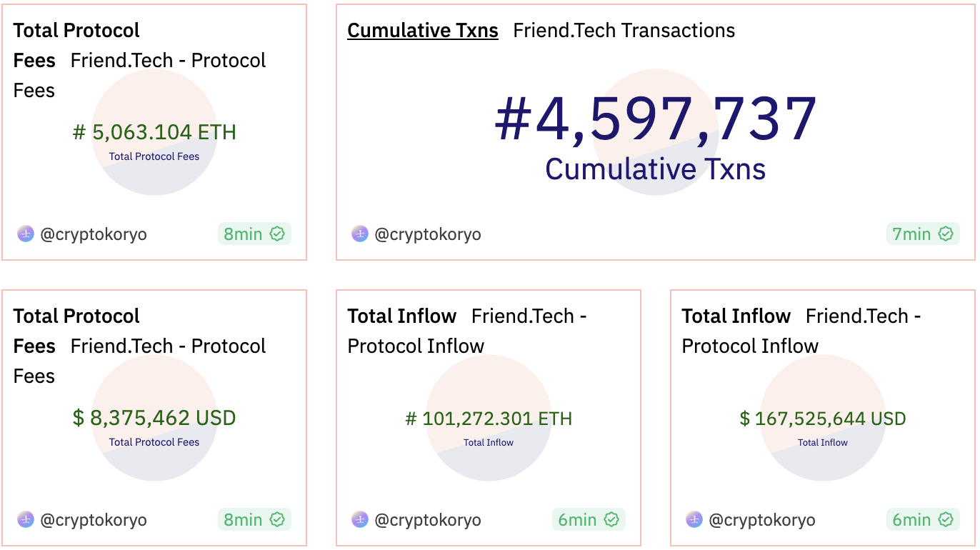This screenshot has width=980, height=550.
Task: Click @cryptokoryo on the Total Inflow USD card
Action: [x=762, y=520]
